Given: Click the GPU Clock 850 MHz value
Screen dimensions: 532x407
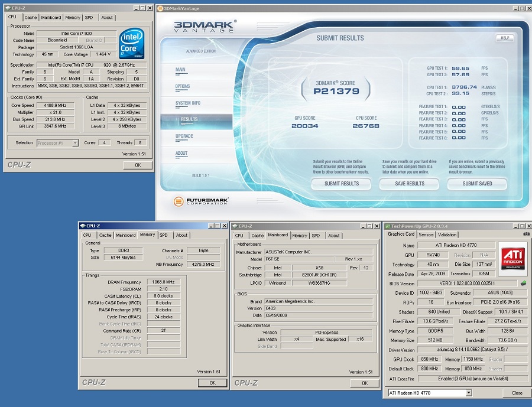Looking at the screenshot, I should (x=430, y=359).
